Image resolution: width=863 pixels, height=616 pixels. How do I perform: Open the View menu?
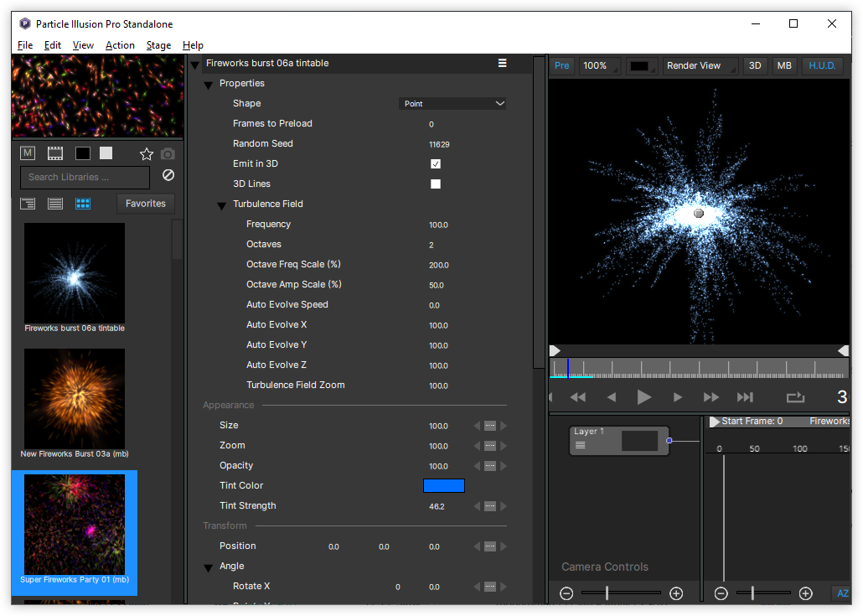[x=83, y=45]
